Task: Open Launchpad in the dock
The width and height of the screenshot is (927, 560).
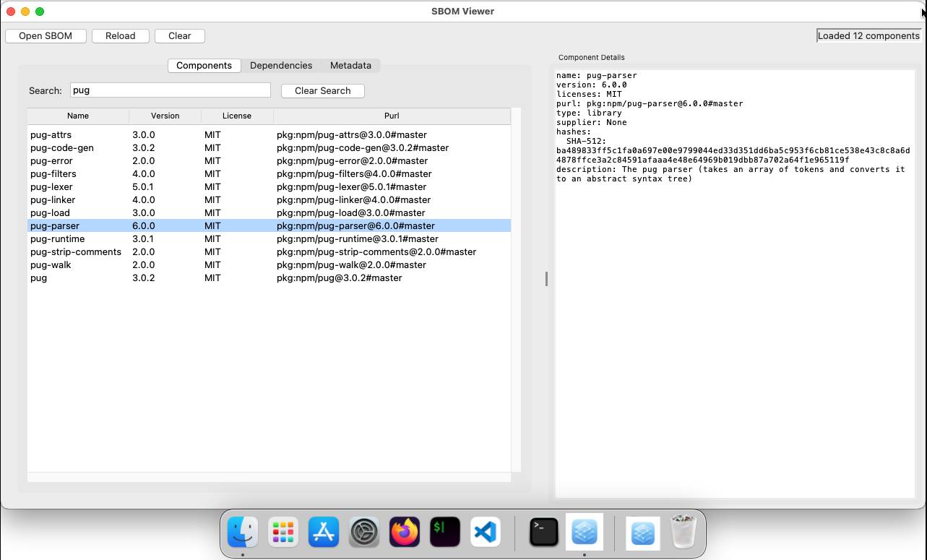Action: 283,533
